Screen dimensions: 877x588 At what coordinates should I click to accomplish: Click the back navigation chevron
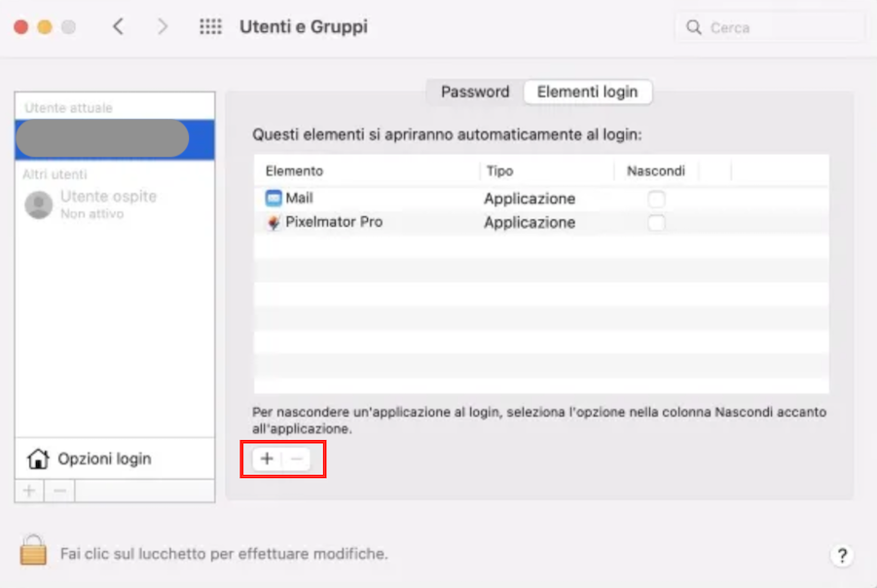pos(118,26)
